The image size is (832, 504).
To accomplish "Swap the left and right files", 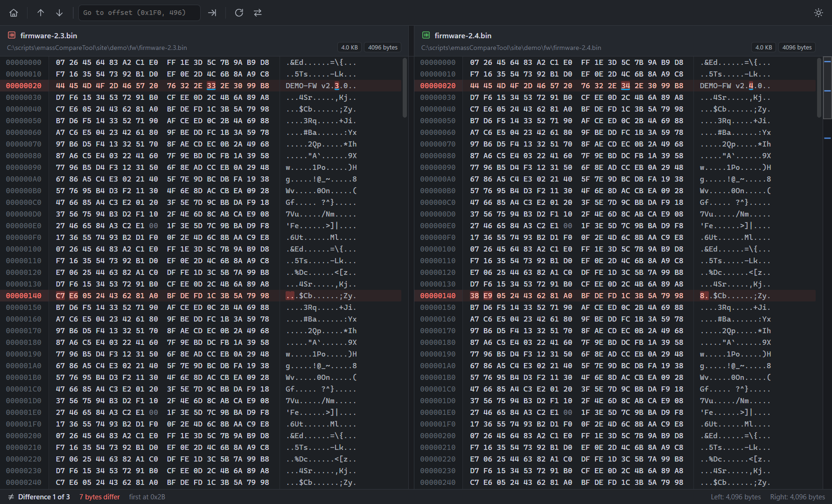I will coord(258,13).
